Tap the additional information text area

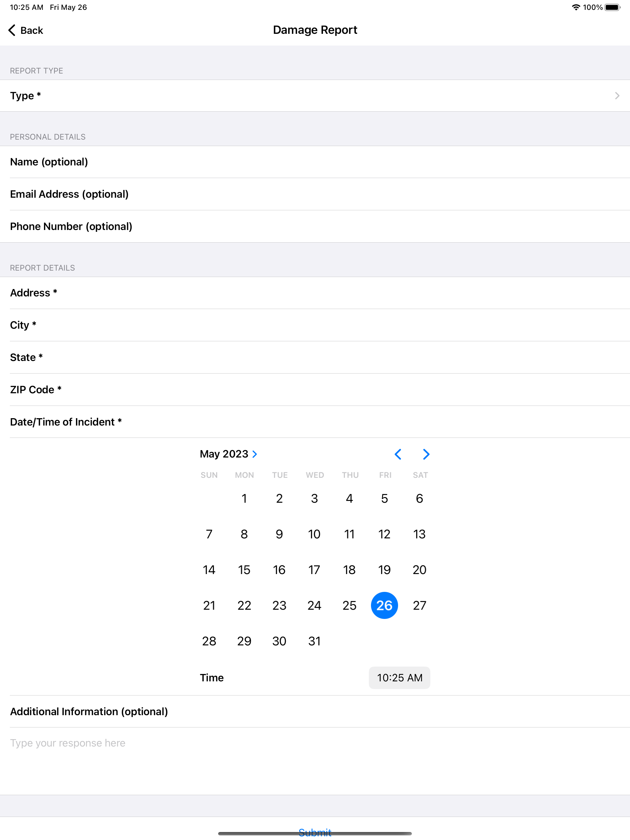[315, 761]
